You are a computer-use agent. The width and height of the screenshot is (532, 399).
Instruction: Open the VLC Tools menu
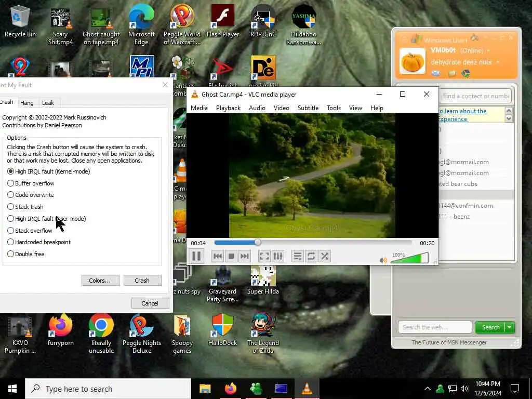point(334,108)
